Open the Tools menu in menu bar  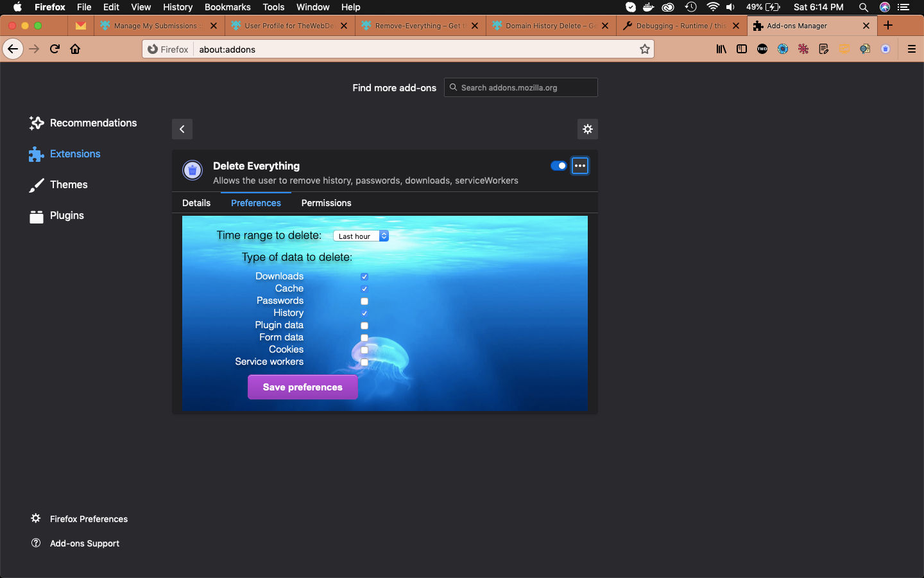(273, 7)
